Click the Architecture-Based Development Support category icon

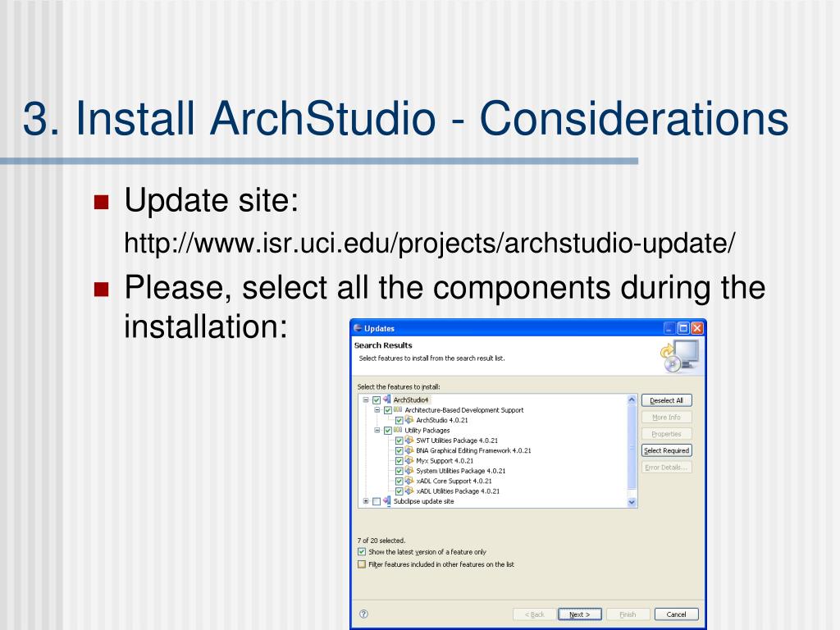[398, 410]
